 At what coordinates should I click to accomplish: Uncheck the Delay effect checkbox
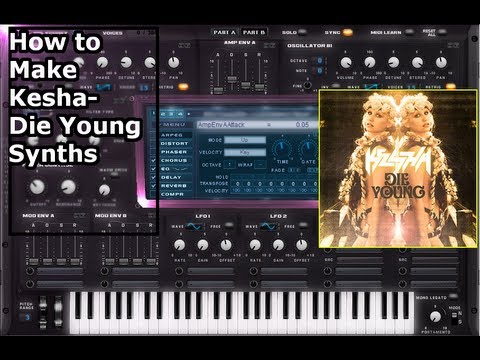click(x=153, y=177)
